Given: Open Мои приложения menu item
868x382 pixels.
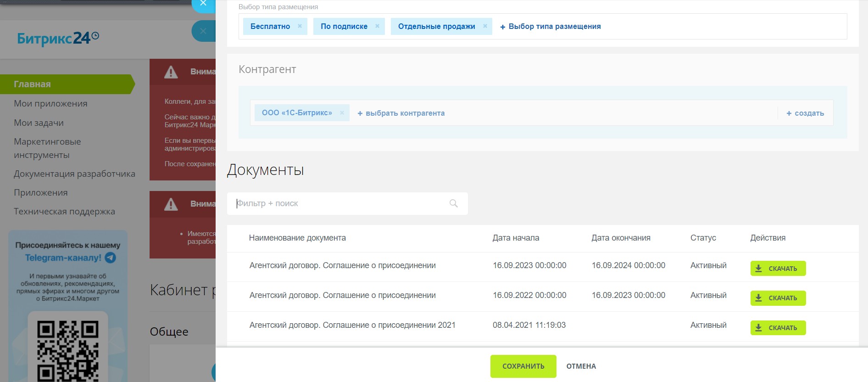Looking at the screenshot, I should [50, 104].
